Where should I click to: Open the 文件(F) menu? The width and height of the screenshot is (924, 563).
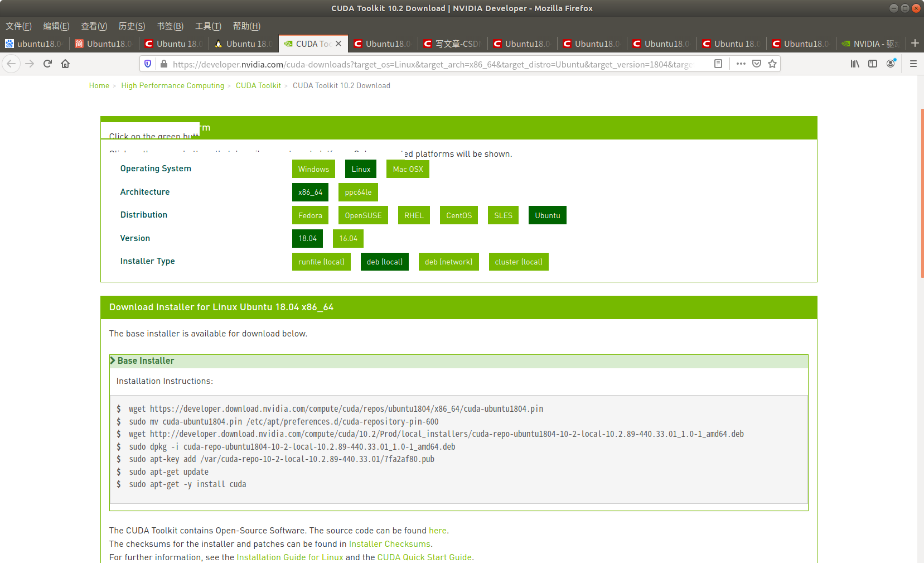pyautogui.click(x=18, y=26)
